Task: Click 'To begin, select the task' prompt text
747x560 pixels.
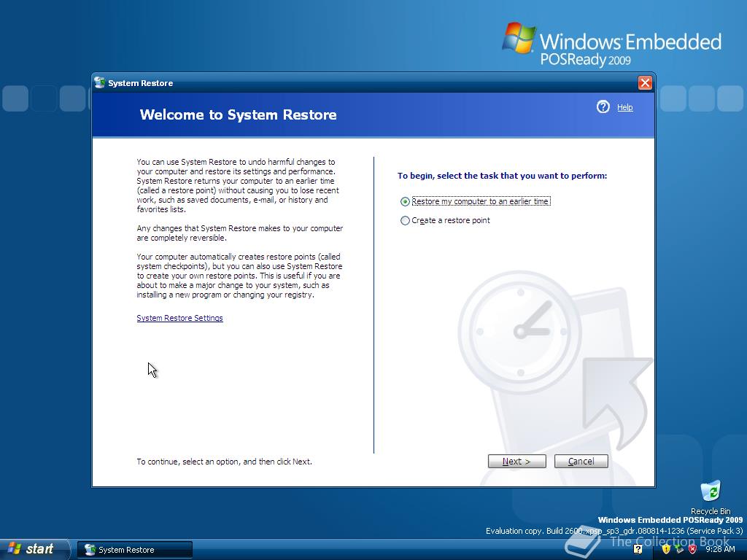Action: [502, 176]
